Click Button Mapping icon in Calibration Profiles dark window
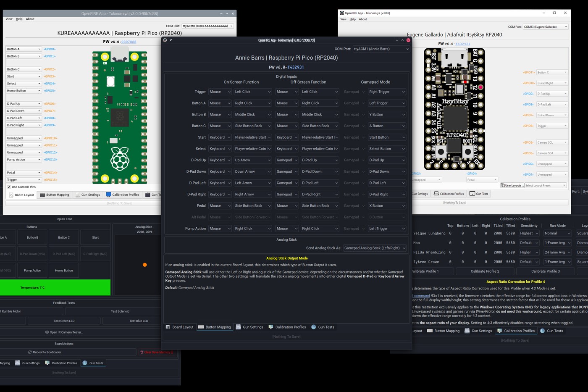 430,331
